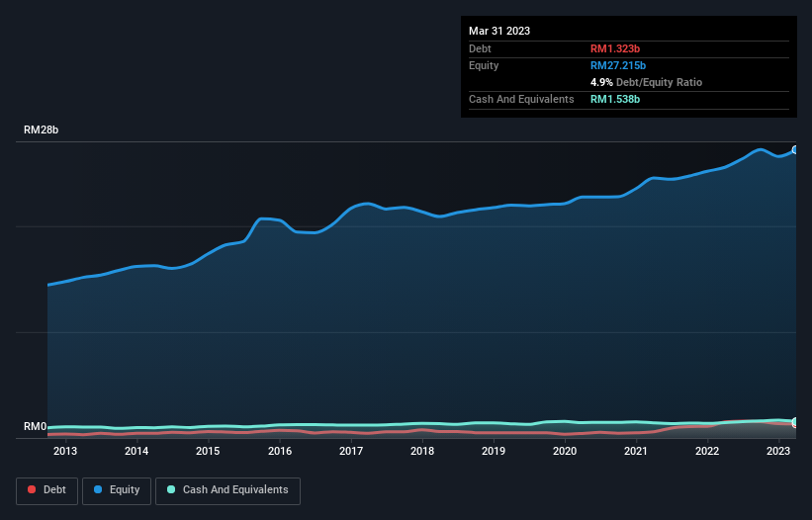This screenshot has width=812, height=520.
Task: Click the RM28b y-axis label
Action: (44, 130)
